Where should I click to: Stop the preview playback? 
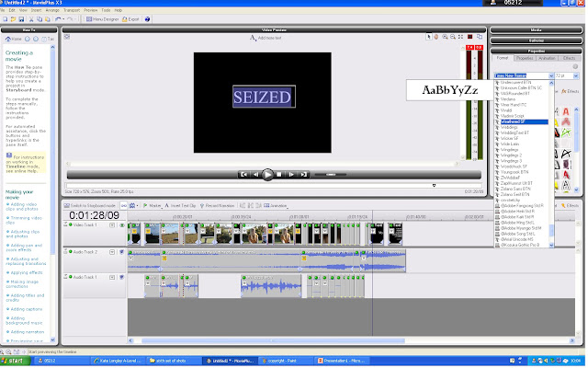279,175
